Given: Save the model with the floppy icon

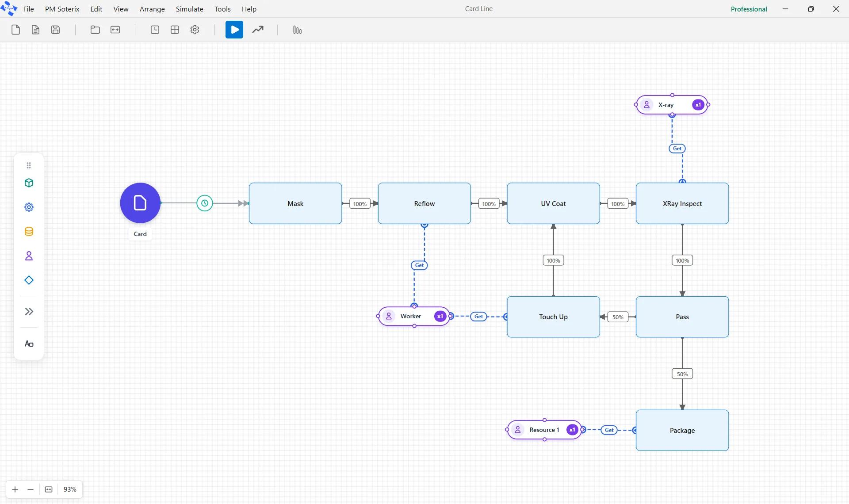Looking at the screenshot, I should pos(55,30).
